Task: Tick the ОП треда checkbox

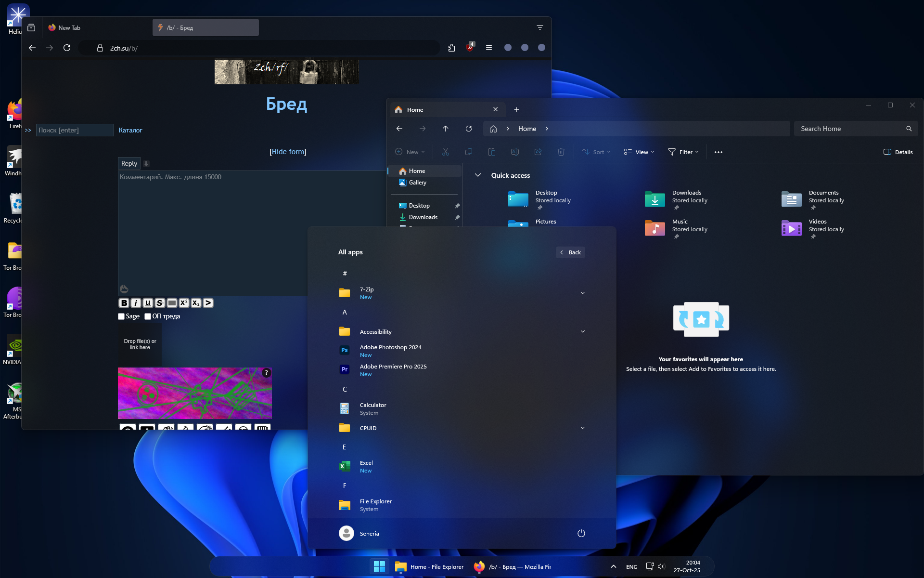Action: pos(148,316)
